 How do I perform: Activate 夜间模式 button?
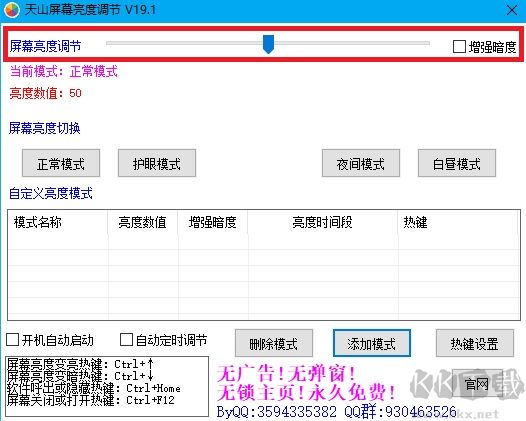pyautogui.click(x=361, y=163)
